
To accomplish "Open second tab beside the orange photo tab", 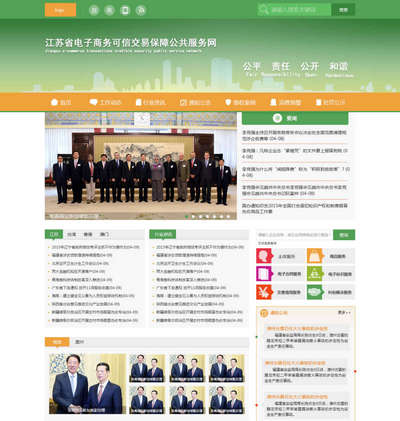I will click(x=79, y=342).
